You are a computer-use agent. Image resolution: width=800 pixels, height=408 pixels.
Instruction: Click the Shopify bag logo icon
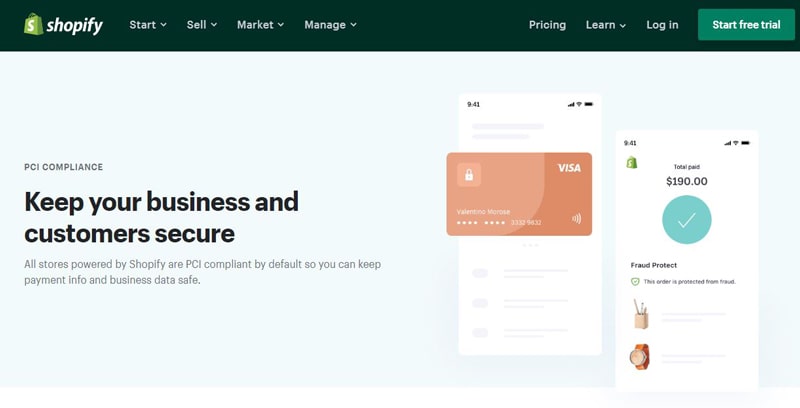pos(34,24)
